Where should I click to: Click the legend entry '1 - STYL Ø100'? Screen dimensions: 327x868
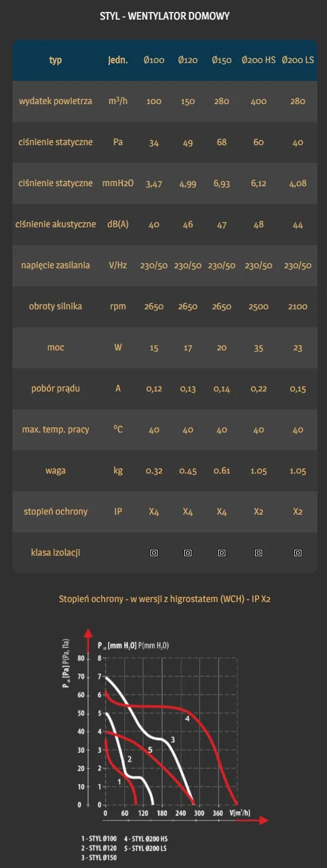(x=99, y=838)
